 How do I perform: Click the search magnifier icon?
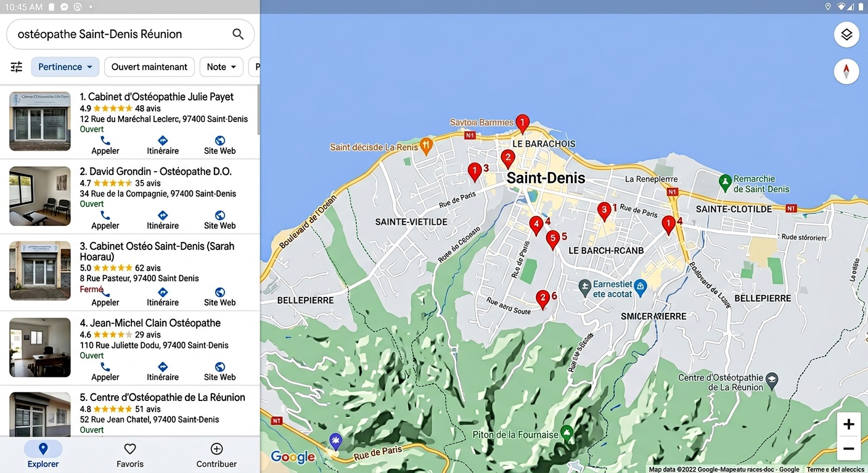(x=238, y=34)
